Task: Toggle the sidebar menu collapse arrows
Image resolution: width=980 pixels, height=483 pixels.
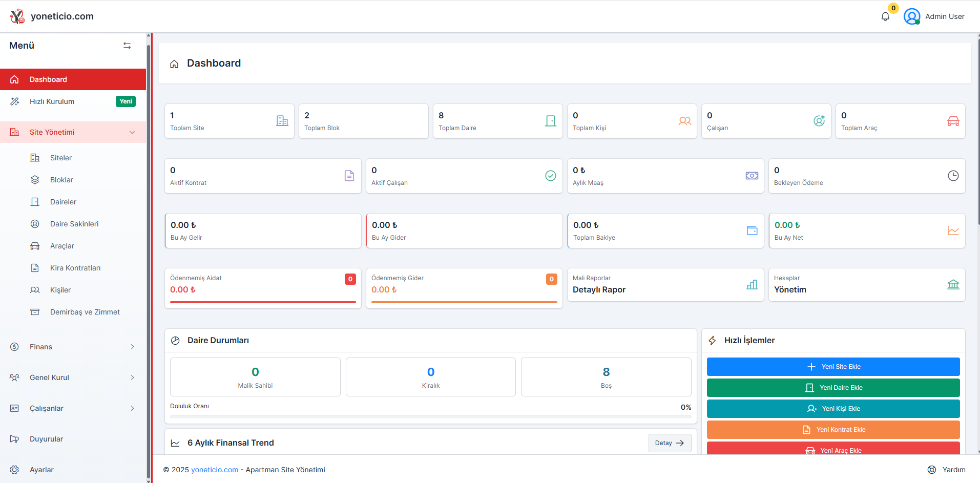Action: pyautogui.click(x=127, y=46)
